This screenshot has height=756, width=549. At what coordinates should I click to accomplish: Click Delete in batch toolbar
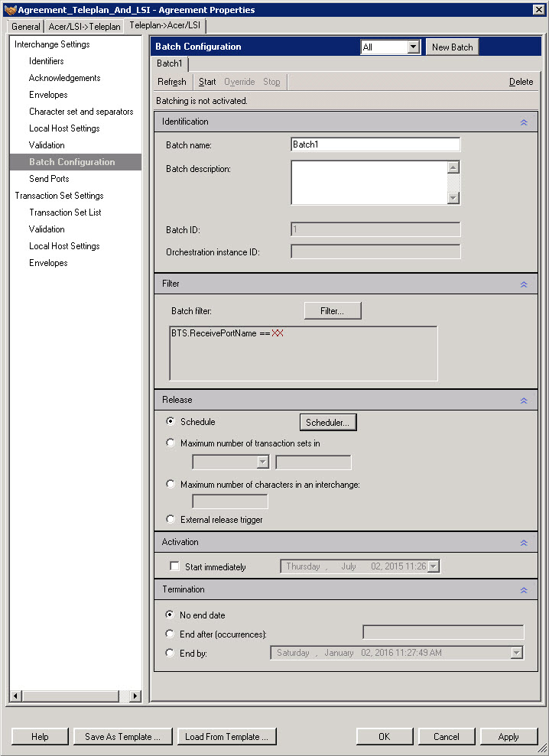point(521,82)
